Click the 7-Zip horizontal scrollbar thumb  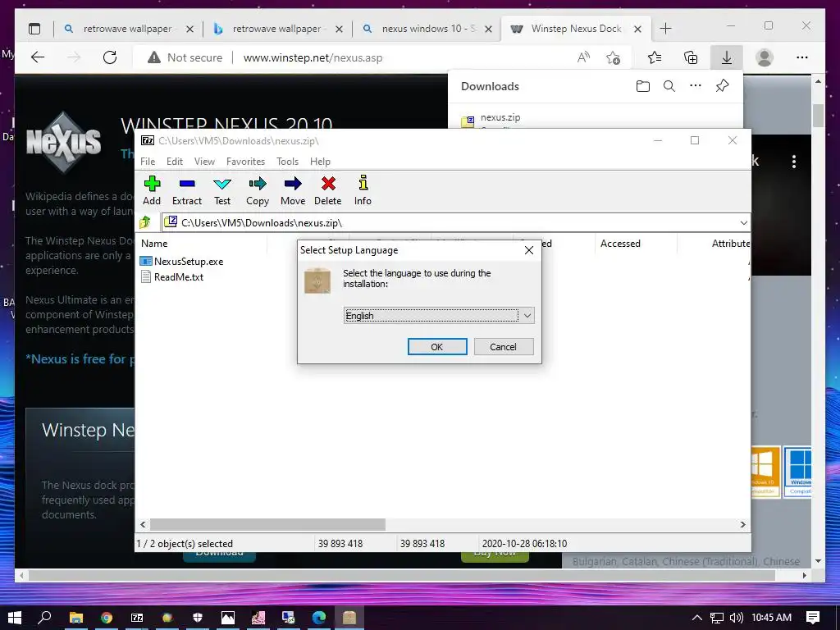point(267,524)
